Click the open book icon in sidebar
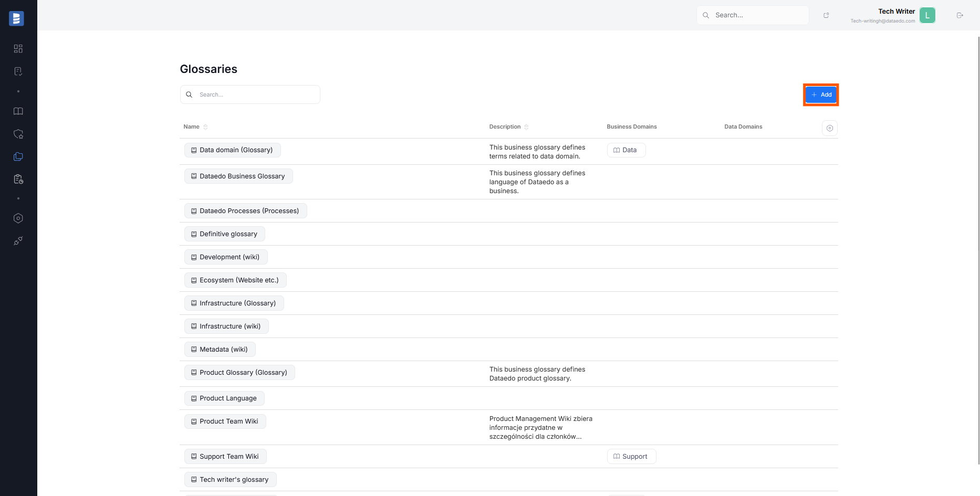The image size is (980, 496). tap(18, 111)
